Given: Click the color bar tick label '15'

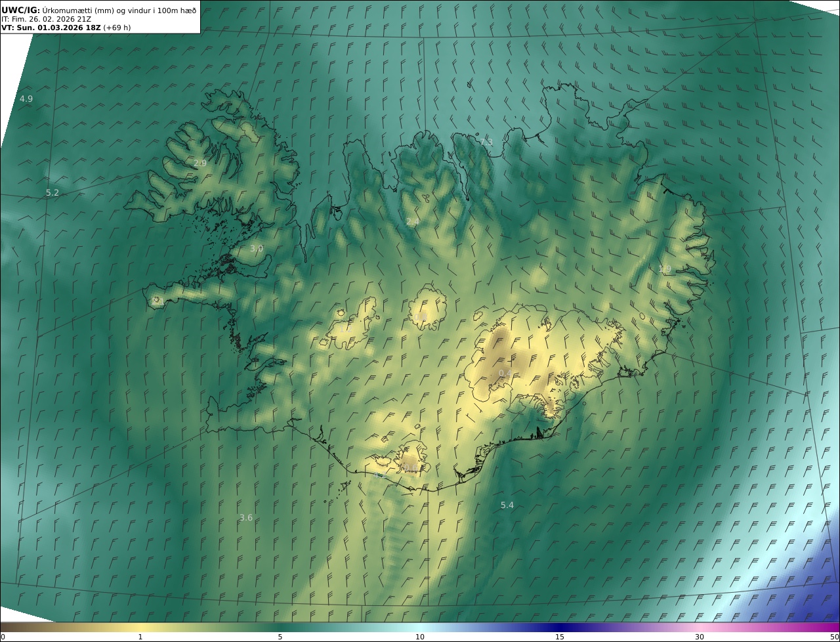Looking at the screenshot, I should [560, 637].
